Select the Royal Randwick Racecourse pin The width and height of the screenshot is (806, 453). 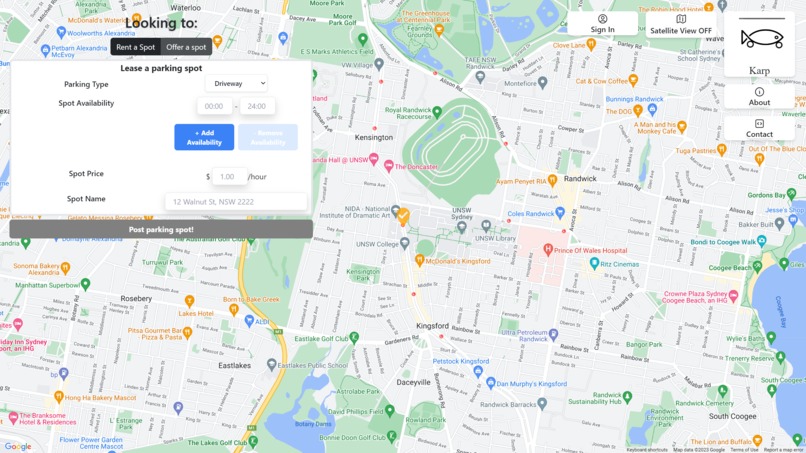[x=437, y=111]
